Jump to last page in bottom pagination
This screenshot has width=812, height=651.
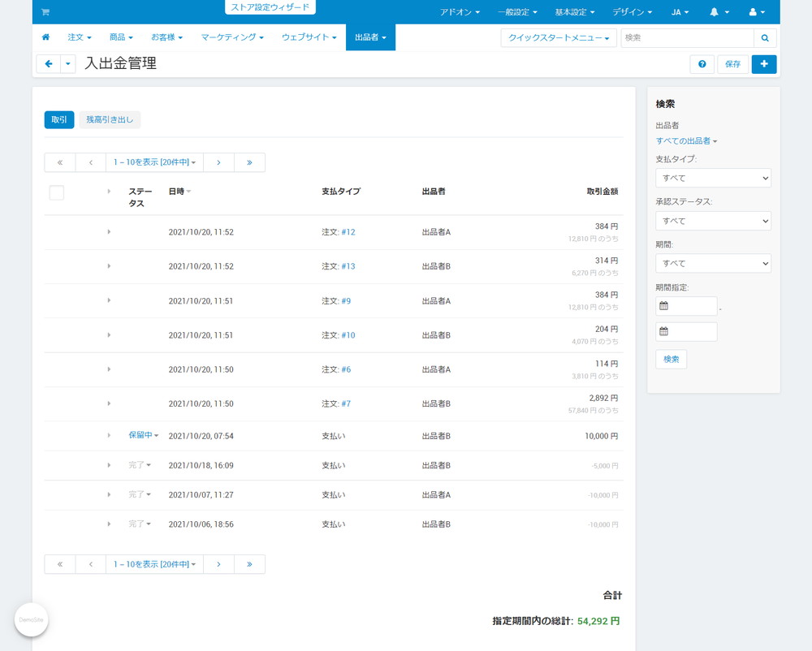249,564
